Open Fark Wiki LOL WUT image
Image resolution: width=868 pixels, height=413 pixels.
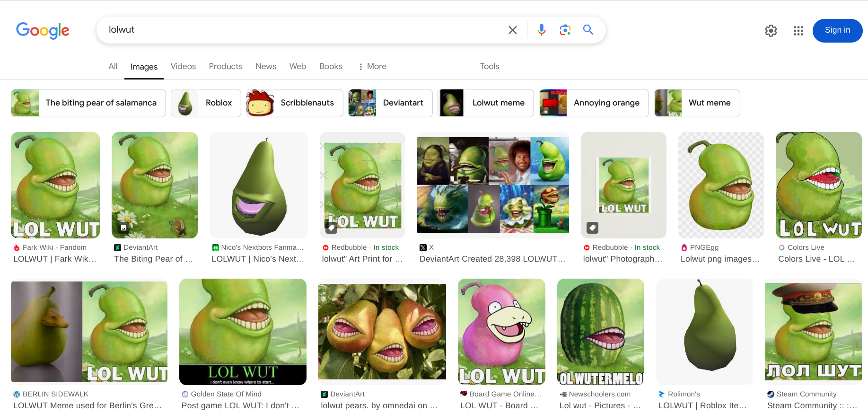click(55, 185)
